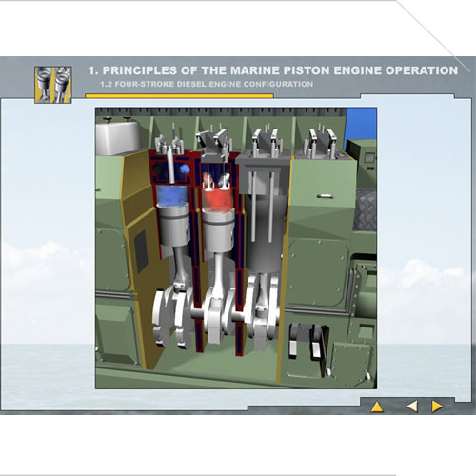Click the main chapter title about marine piston engines
Screen dimensions: 476x476
273,70
